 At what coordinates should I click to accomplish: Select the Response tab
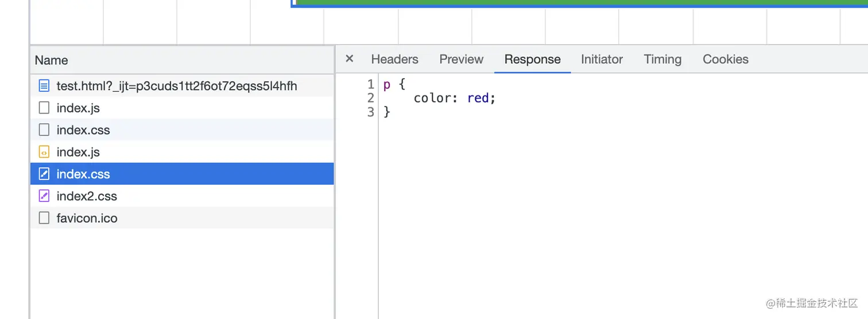(x=532, y=59)
